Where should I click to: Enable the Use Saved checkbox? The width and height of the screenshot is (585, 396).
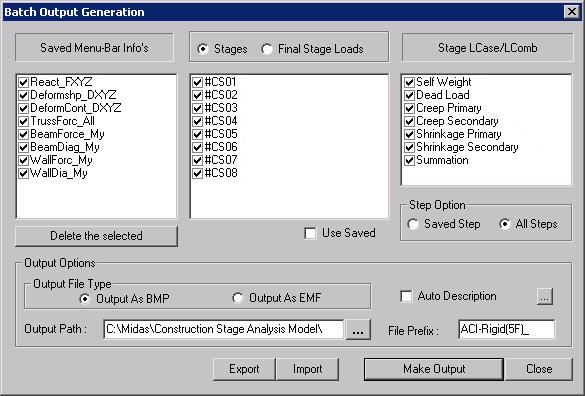pyautogui.click(x=310, y=234)
